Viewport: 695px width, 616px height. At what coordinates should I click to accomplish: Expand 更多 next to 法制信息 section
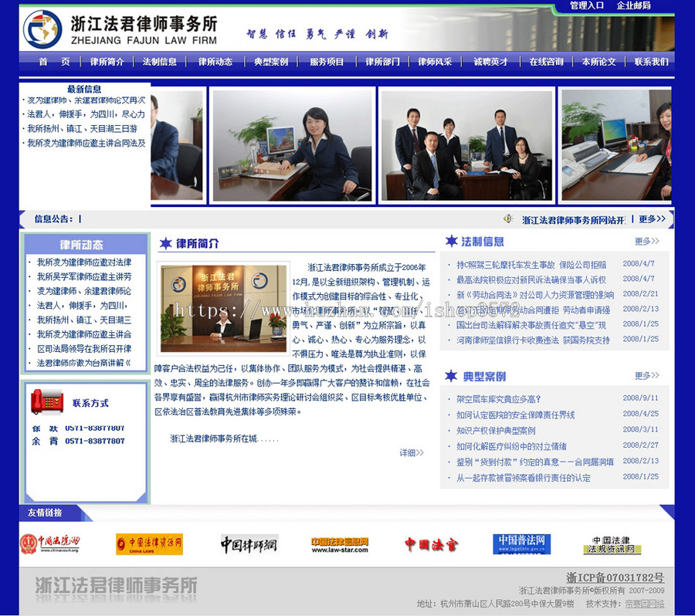[x=646, y=241]
